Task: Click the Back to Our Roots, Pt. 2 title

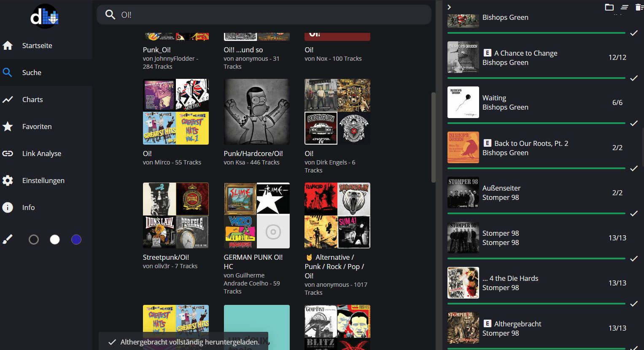Action: pyautogui.click(x=531, y=143)
